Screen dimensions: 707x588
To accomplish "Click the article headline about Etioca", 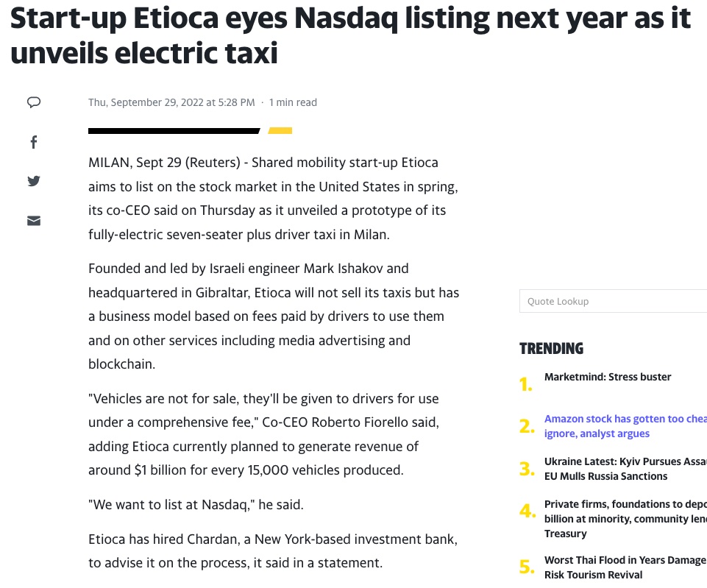I will click(x=350, y=35).
